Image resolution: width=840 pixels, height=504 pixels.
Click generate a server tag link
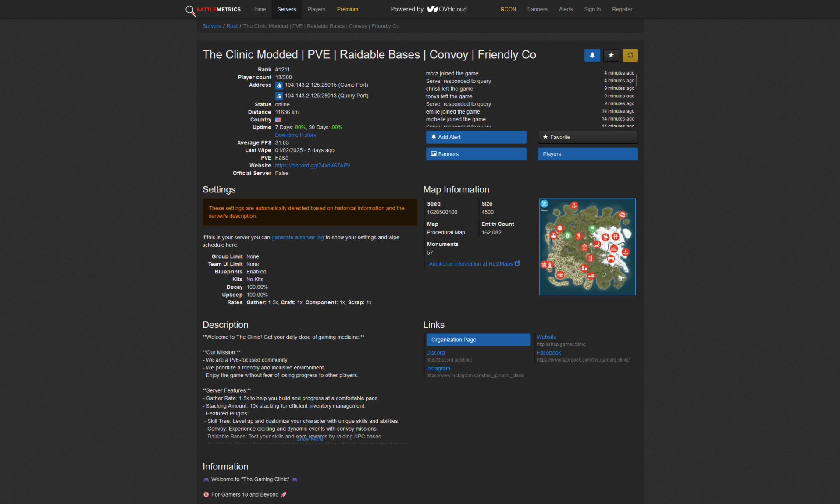point(298,238)
